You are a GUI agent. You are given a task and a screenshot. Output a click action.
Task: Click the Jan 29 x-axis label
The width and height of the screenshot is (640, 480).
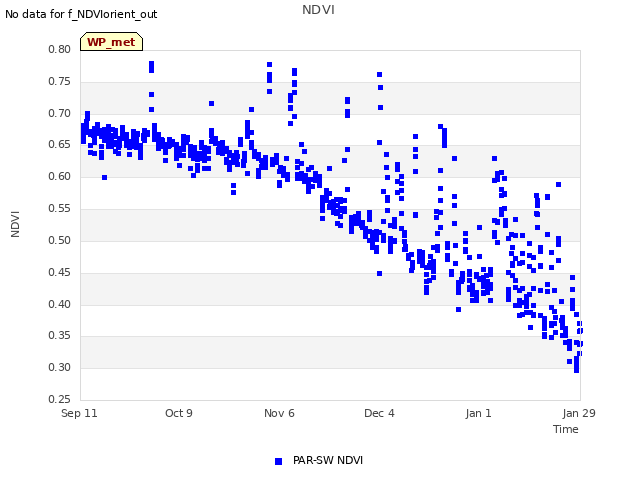pos(579,413)
